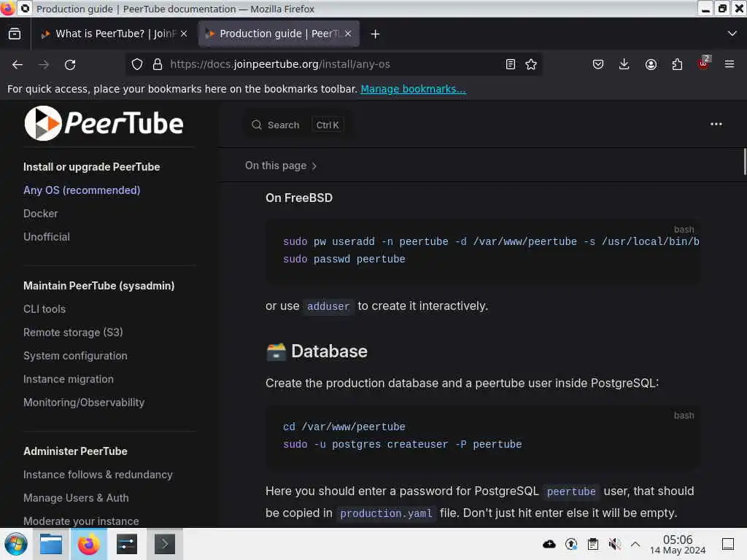List all tabs with the dropdown chevron
The height and width of the screenshot is (560, 747).
pos(732,34)
